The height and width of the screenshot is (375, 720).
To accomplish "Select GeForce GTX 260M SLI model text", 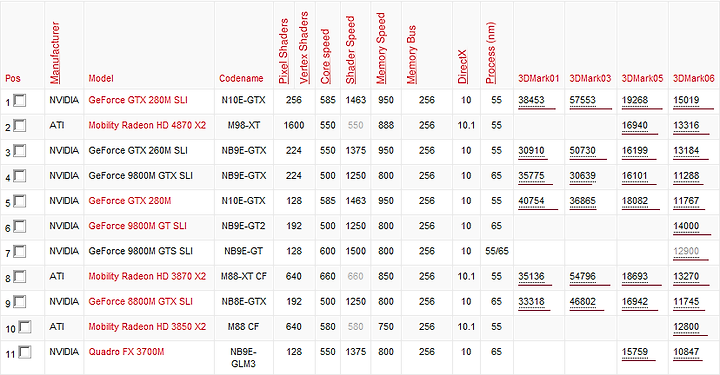I will click(x=138, y=151).
